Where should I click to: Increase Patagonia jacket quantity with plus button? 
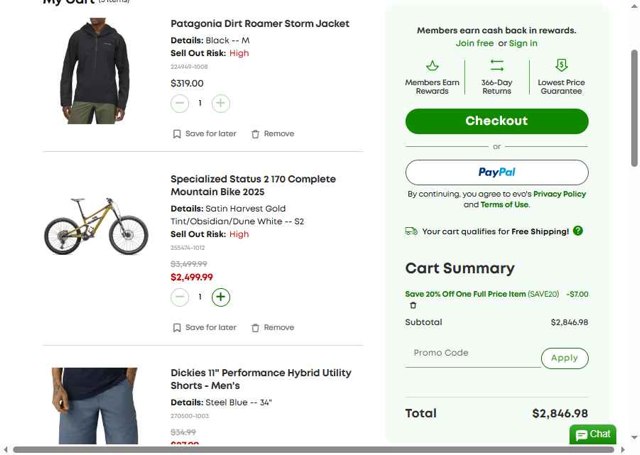point(221,103)
